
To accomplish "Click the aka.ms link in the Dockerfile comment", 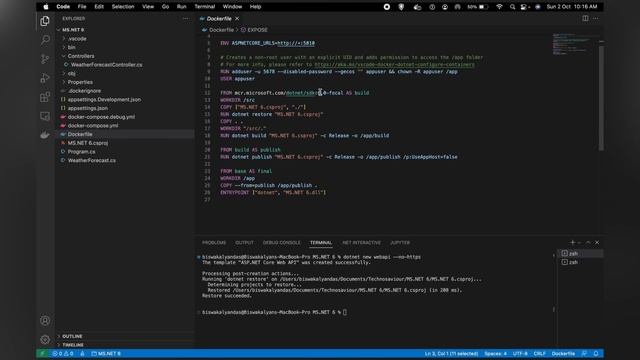I will pos(394,64).
